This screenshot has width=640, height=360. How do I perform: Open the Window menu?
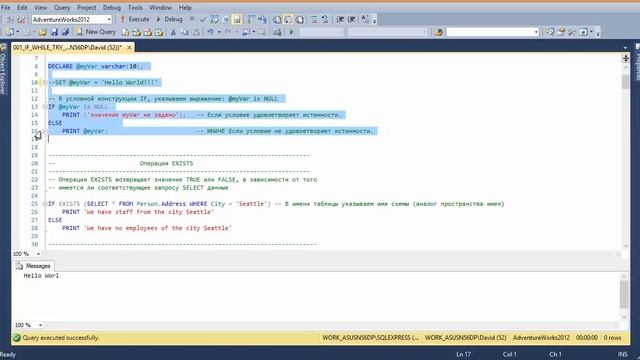pos(160,7)
